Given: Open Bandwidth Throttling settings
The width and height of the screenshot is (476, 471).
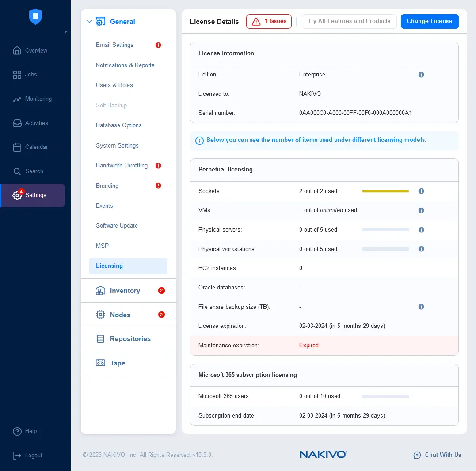Looking at the screenshot, I should [x=122, y=166].
